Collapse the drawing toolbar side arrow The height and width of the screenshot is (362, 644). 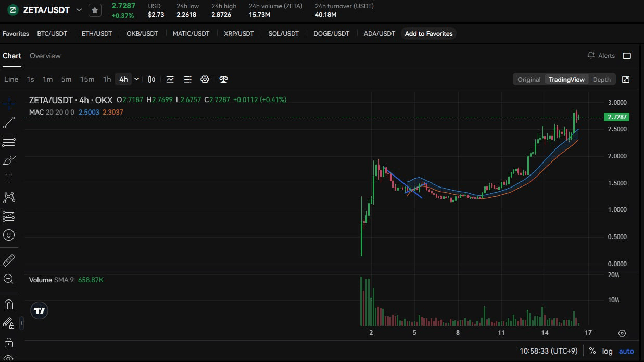[x=21, y=323]
